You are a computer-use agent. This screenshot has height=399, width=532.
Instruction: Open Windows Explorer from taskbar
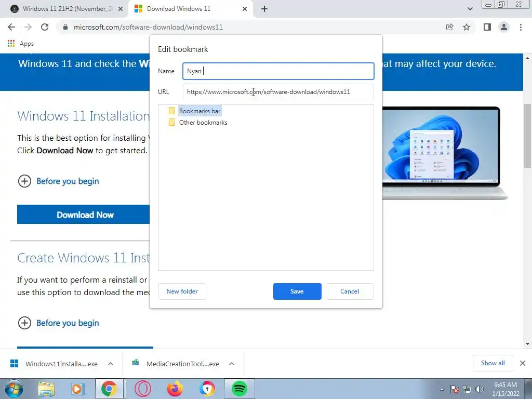click(x=46, y=389)
